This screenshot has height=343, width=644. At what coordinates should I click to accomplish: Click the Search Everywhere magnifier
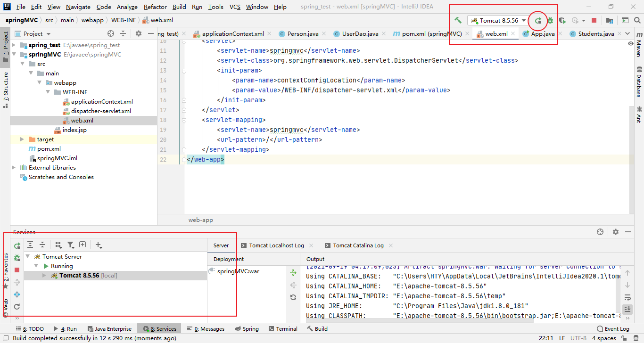(636, 20)
